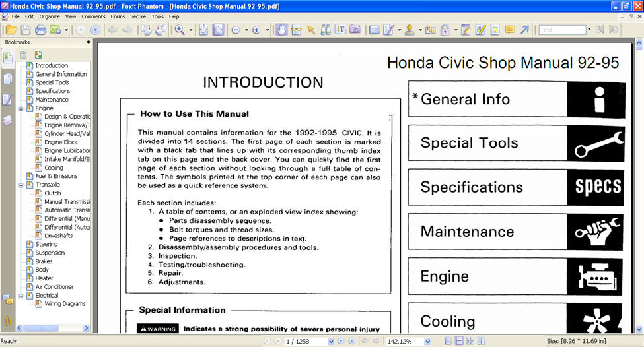Switch to Facing pages layout icon
Image resolution: width=644 pixels, height=347 pixels.
[x=481, y=341]
